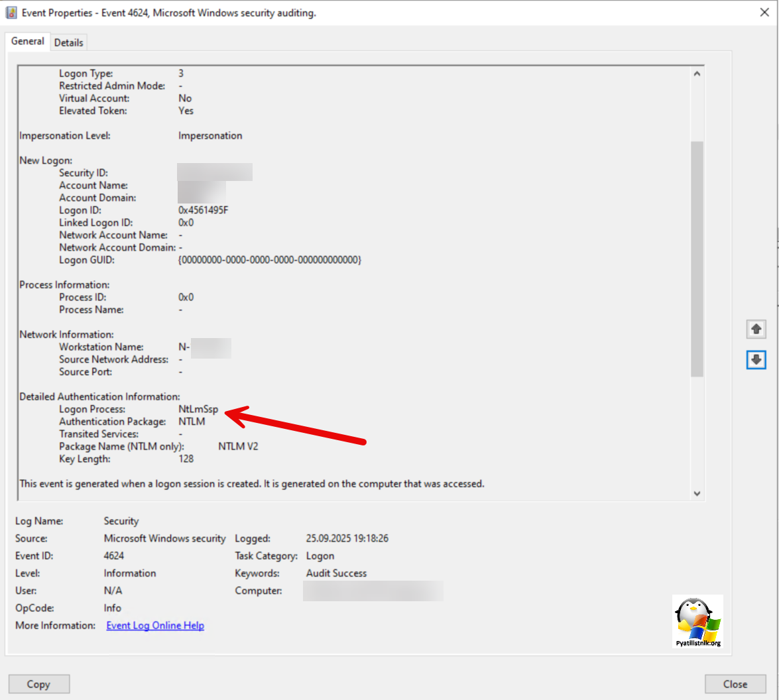Go to the next event with the down arrow button
779x700 pixels.
point(756,359)
